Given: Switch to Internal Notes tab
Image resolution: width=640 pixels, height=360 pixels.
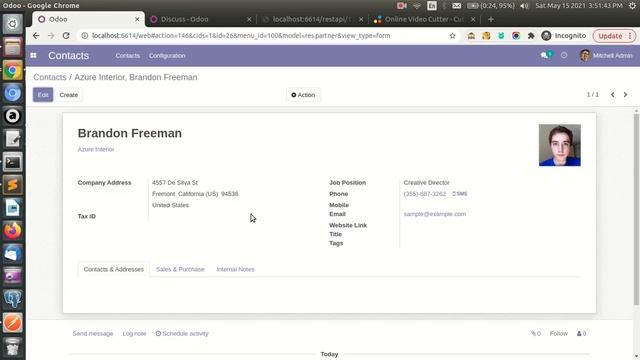Looking at the screenshot, I should click(x=236, y=269).
